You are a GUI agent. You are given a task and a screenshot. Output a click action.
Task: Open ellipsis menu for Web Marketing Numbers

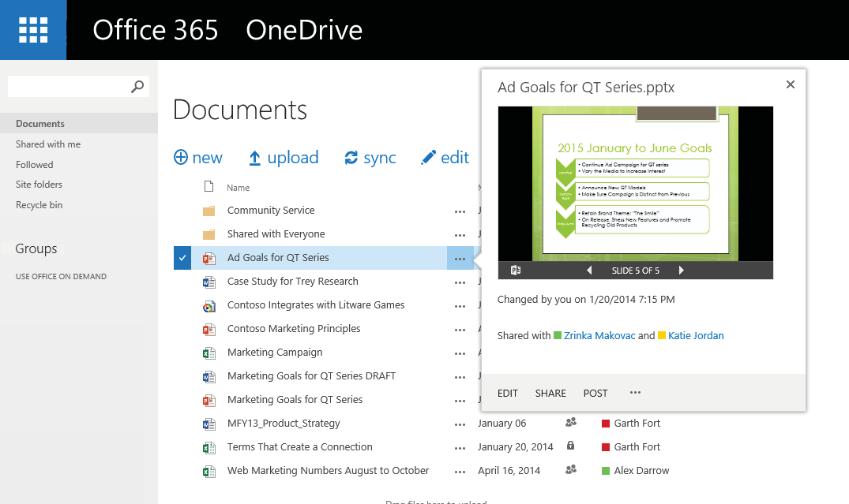click(x=460, y=472)
